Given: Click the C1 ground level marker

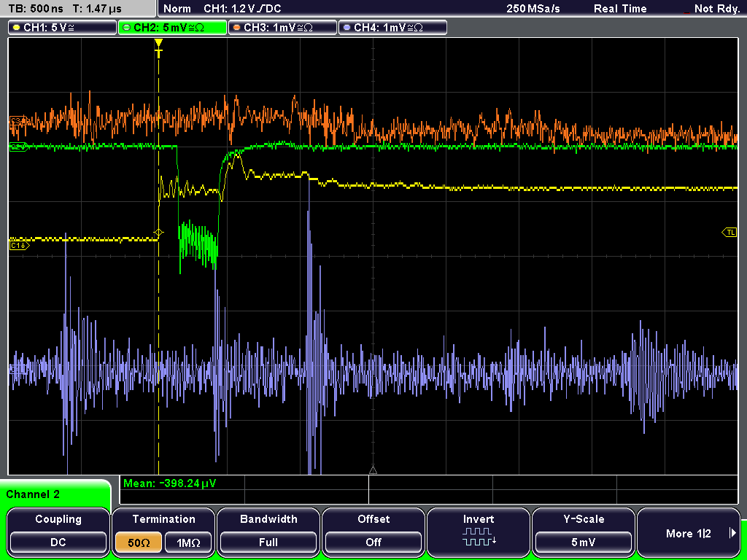Looking at the screenshot, I should (x=20, y=245).
